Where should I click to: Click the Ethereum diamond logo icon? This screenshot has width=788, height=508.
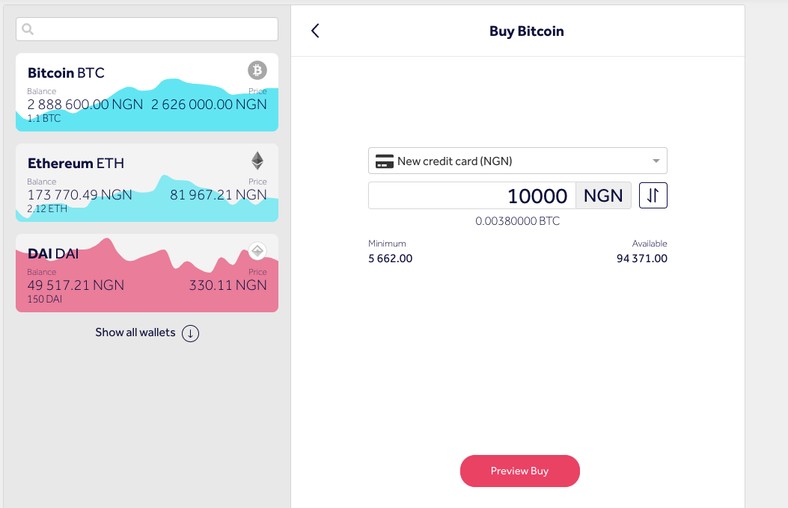pos(257,160)
